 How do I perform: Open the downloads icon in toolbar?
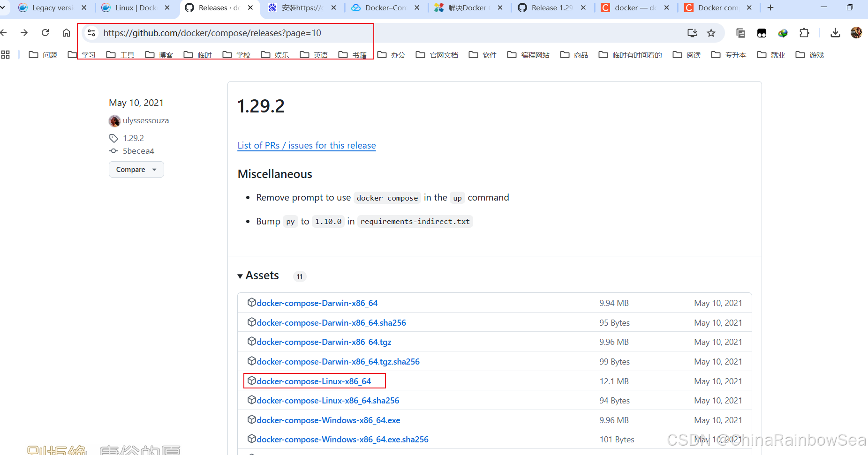click(x=835, y=33)
